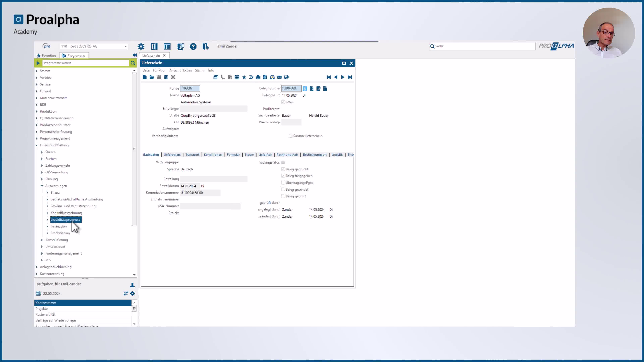Select the Finanzplan tree entry
Viewport: 644px width, 362px height.
coord(59,226)
